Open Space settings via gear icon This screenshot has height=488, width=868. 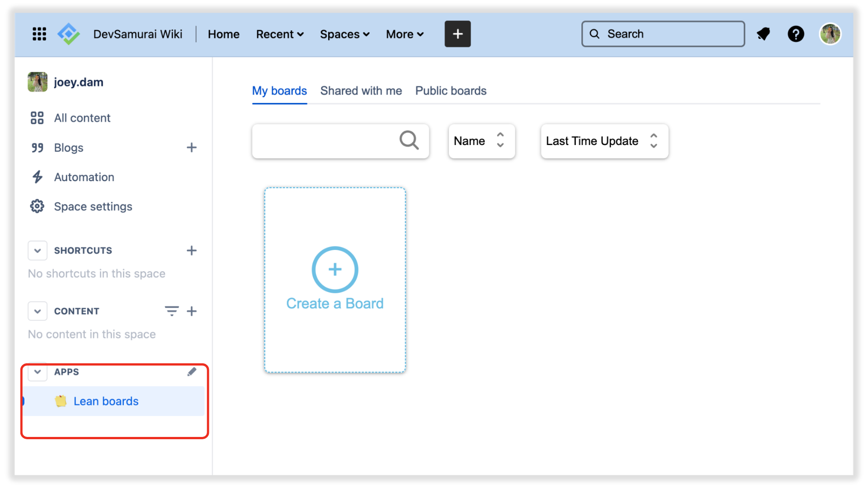pos(37,206)
